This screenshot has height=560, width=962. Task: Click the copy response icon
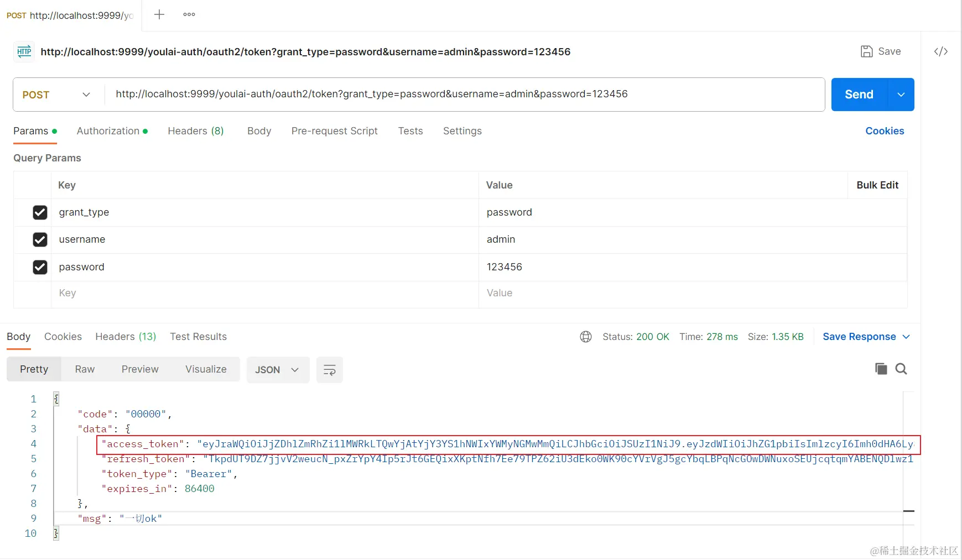881,369
